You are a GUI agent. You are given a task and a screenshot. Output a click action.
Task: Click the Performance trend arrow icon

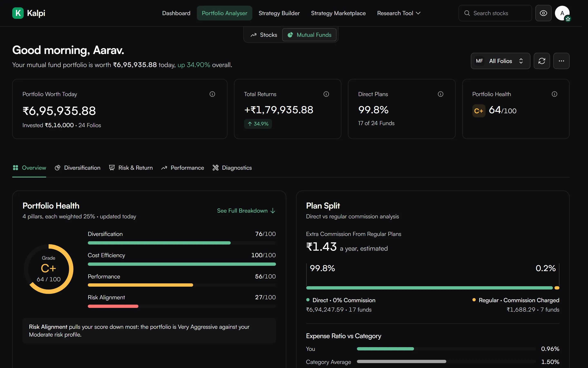[x=164, y=168]
